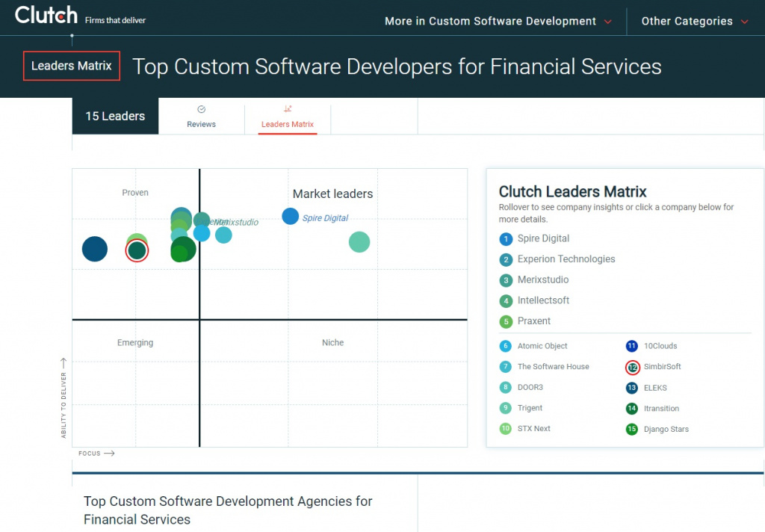The height and width of the screenshot is (532, 765).
Task: Click the 10Clouds number 11 badge
Action: tap(632, 346)
